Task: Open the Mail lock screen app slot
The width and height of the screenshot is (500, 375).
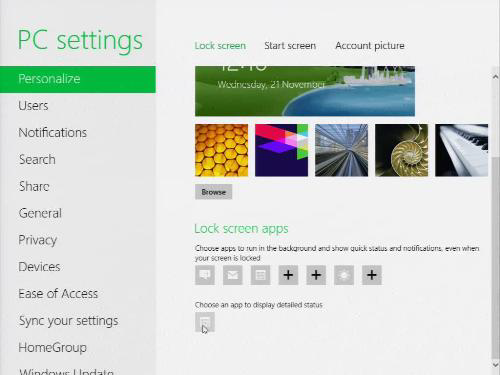Action: click(233, 275)
